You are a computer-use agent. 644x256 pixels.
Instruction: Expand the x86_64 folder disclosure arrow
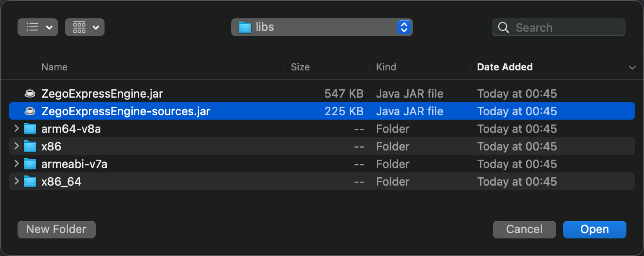coord(16,181)
